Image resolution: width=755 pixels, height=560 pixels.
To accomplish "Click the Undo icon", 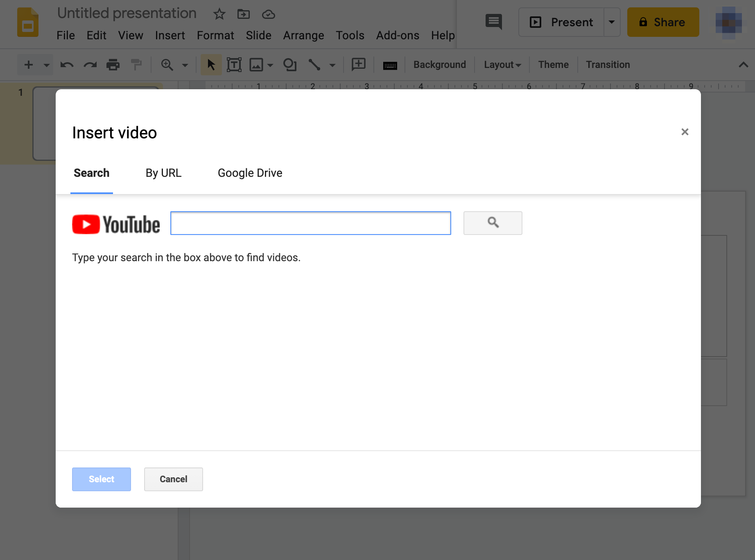I will [x=67, y=65].
